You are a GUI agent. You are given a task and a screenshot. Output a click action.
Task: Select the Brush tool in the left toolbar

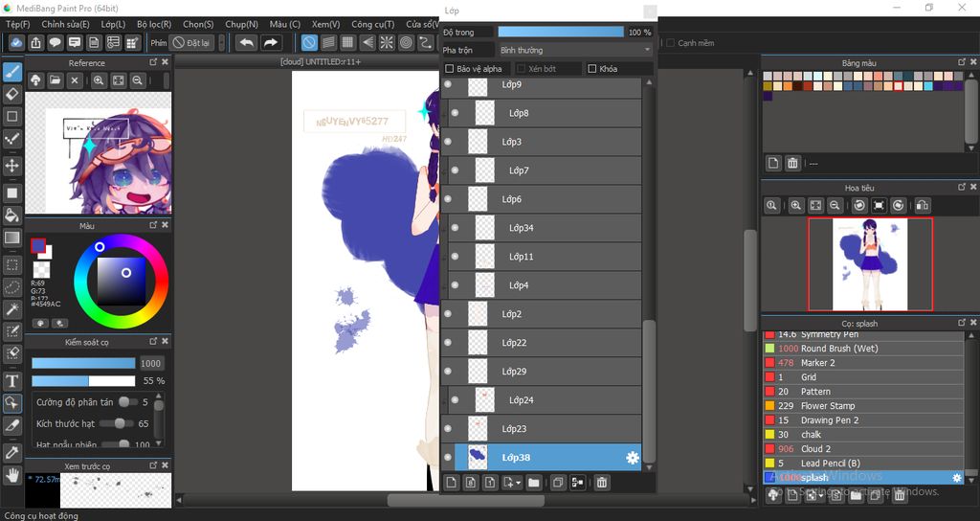11,73
